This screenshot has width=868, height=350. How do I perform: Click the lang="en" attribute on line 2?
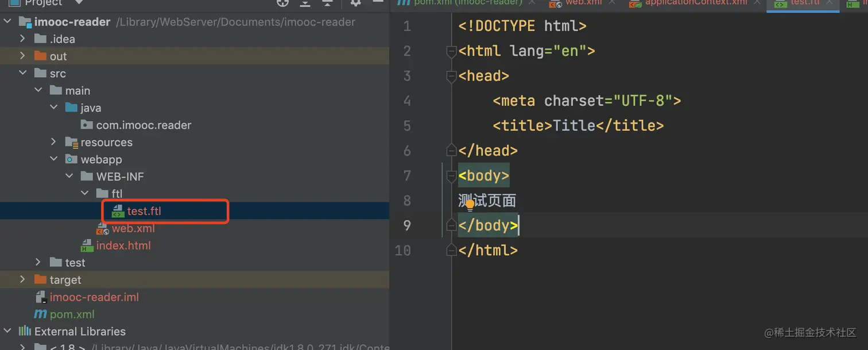pos(548,51)
